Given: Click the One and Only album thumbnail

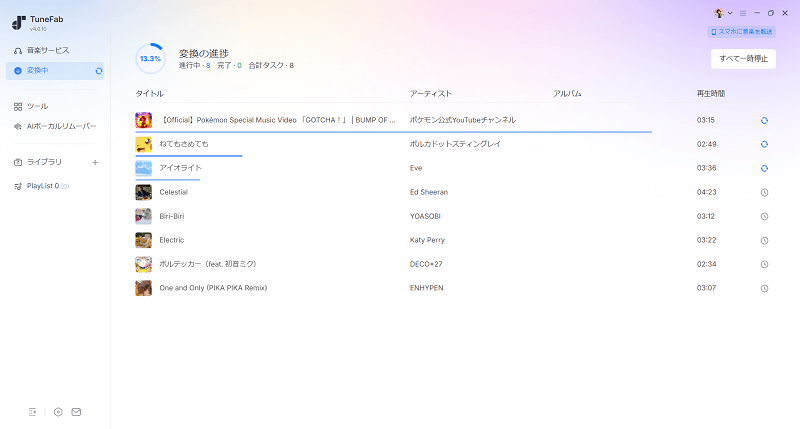Looking at the screenshot, I should coord(143,288).
